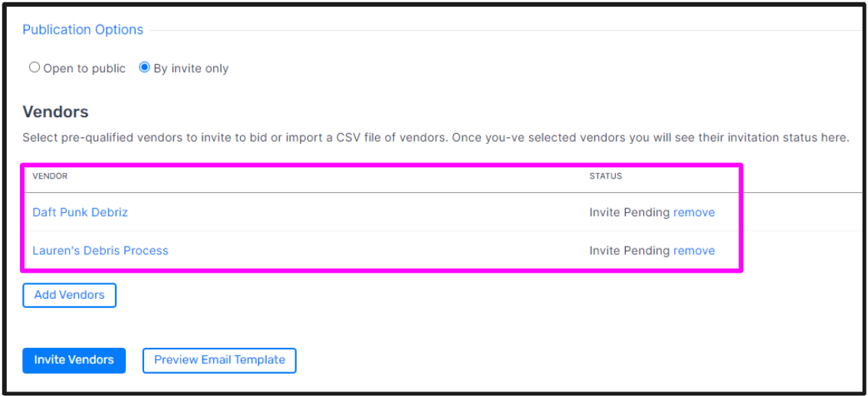The width and height of the screenshot is (868, 396).
Task: Remove the Daft Punk Debriz pending invite
Action: tap(694, 212)
